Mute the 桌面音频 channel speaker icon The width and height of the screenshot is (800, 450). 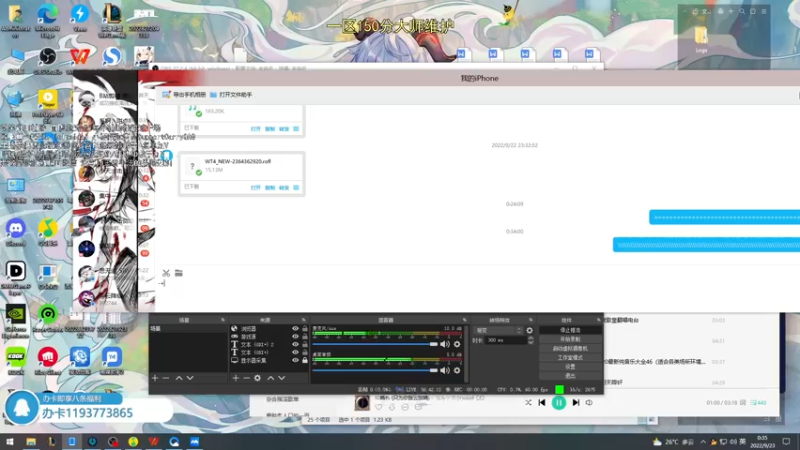tap(445, 370)
